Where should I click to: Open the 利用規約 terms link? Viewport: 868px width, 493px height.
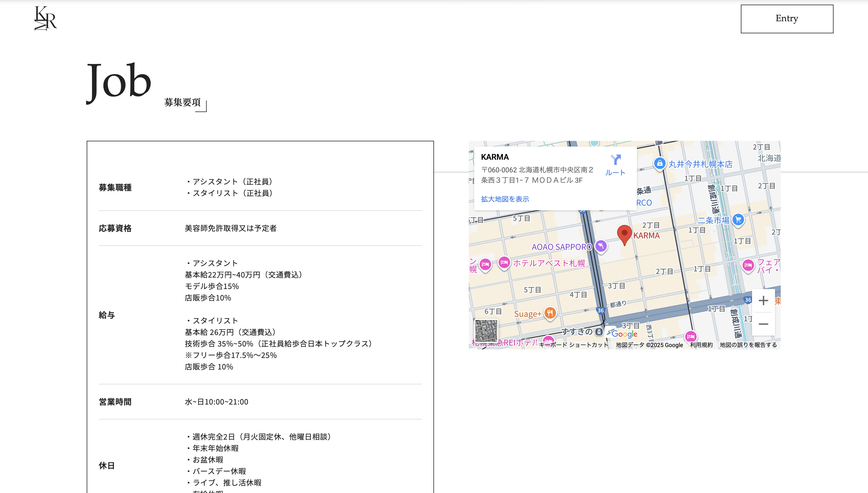coord(701,345)
